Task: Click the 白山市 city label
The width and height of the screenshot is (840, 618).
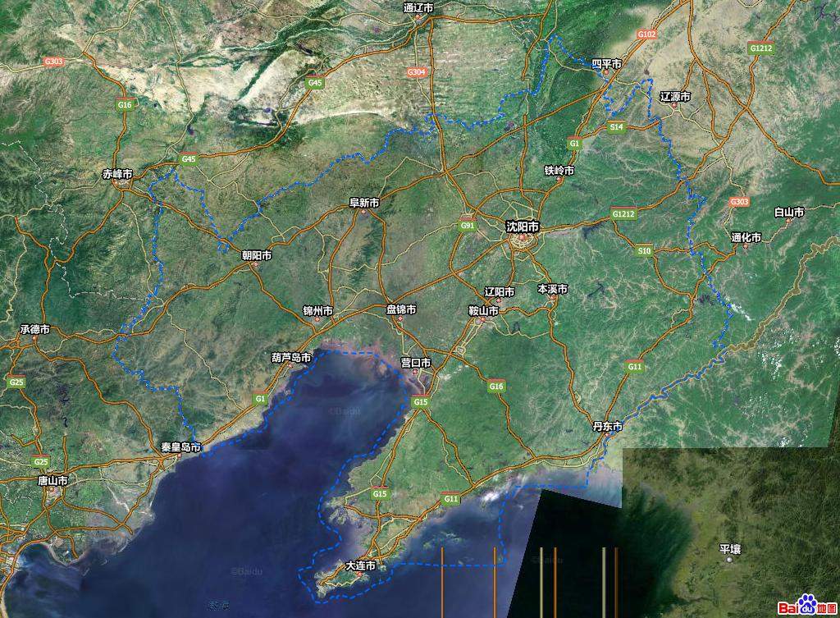Action: [789, 212]
